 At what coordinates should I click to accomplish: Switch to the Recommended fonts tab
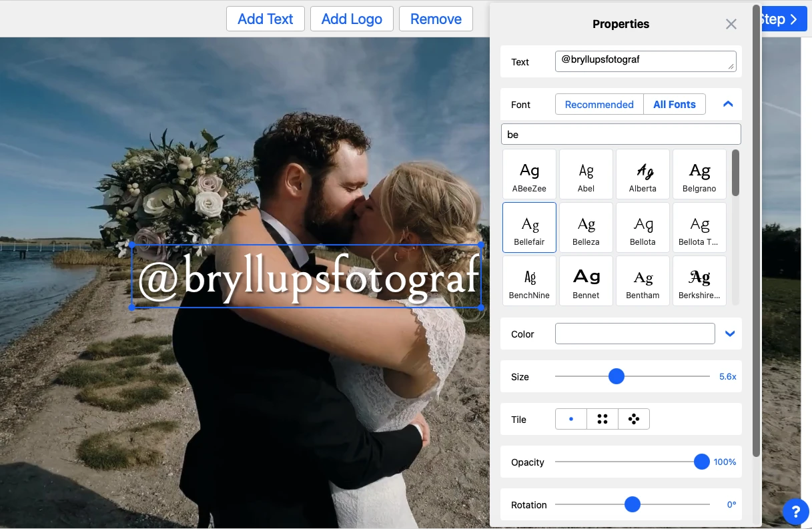coord(598,104)
